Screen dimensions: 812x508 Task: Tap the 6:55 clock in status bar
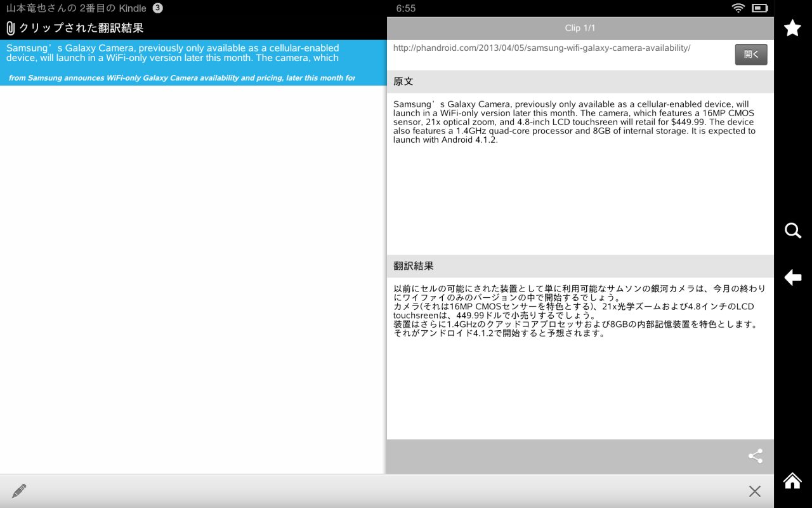[406, 8]
